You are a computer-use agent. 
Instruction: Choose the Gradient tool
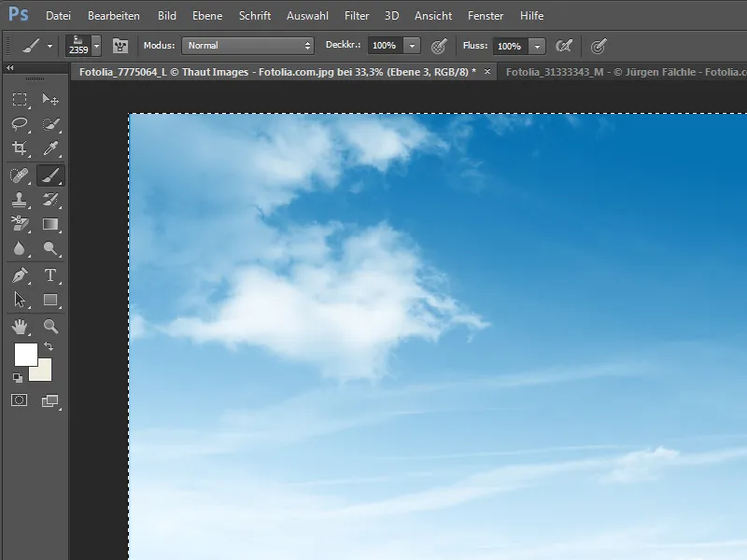click(x=50, y=224)
